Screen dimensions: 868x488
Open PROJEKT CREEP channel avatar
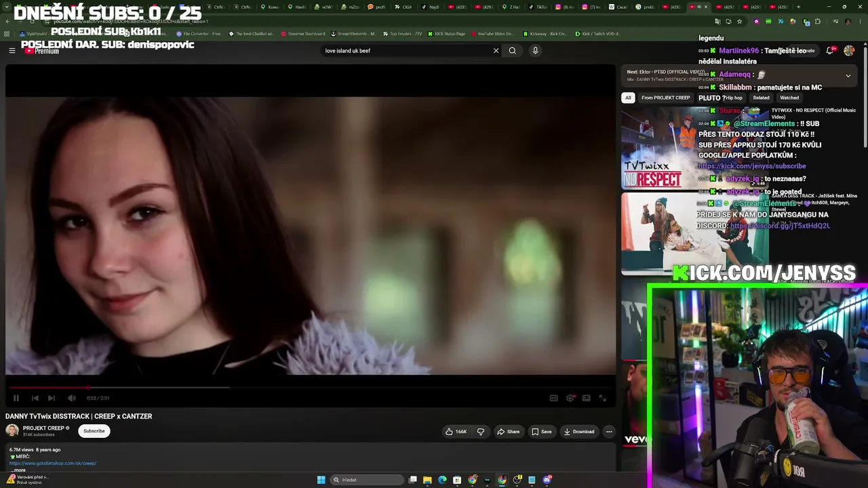point(12,430)
